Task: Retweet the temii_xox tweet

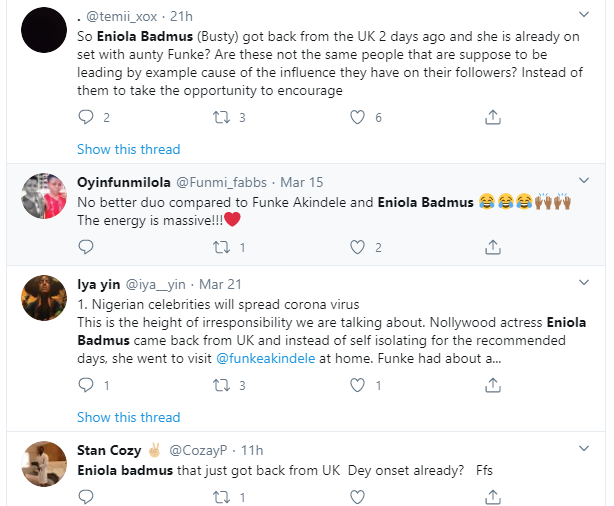Action: pyautogui.click(x=222, y=118)
